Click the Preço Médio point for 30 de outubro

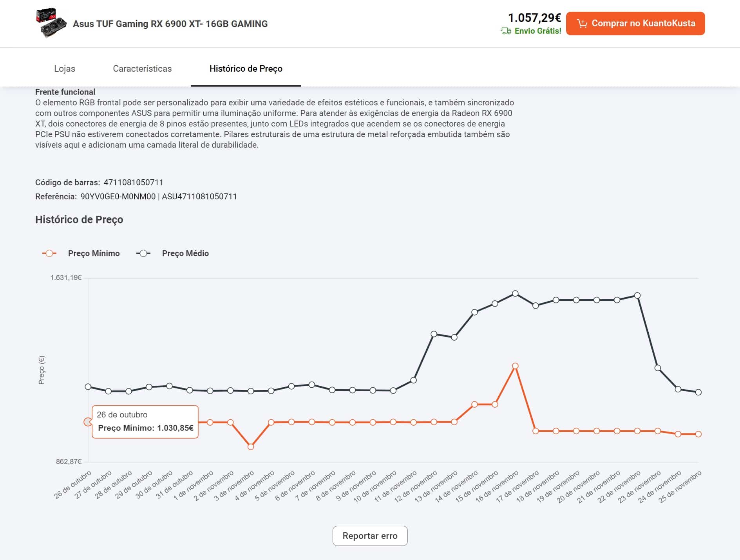tap(169, 386)
